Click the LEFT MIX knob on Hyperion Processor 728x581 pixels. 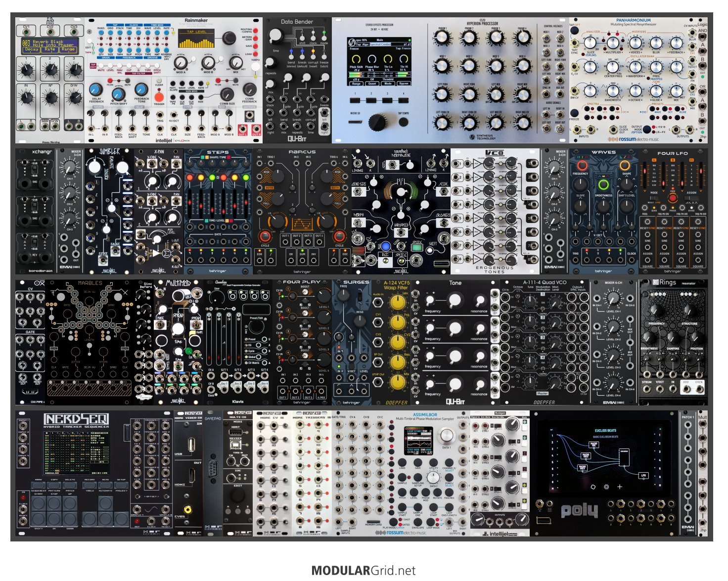point(496,94)
